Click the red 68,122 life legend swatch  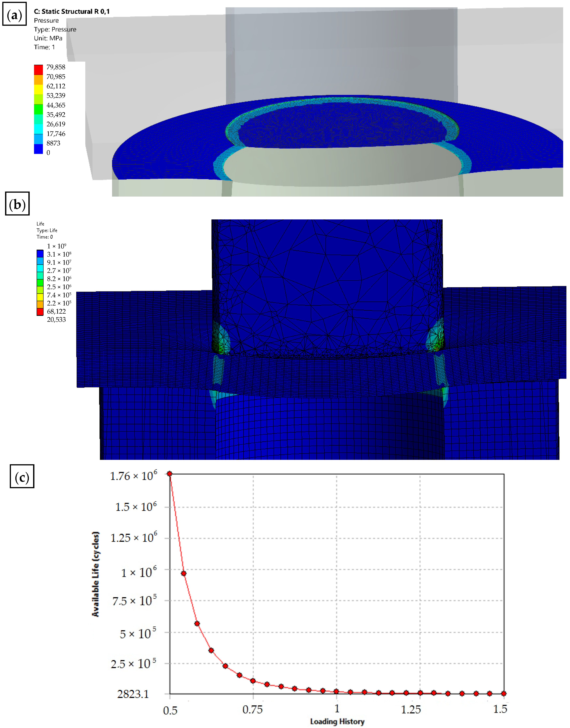(40, 312)
